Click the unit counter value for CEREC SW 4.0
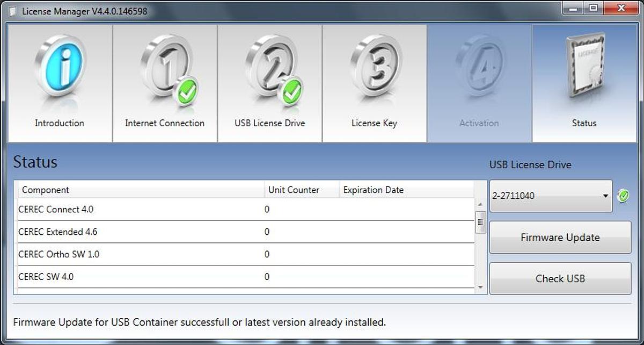 tap(267, 277)
